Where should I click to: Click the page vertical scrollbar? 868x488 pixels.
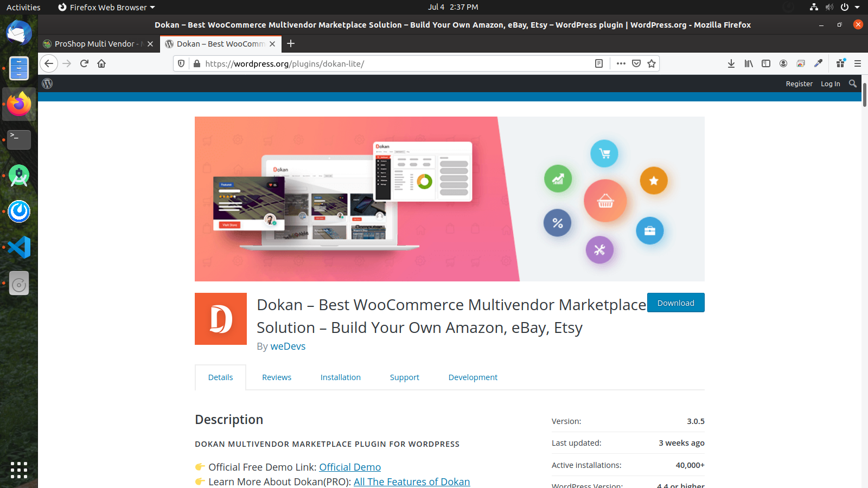click(865, 95)
